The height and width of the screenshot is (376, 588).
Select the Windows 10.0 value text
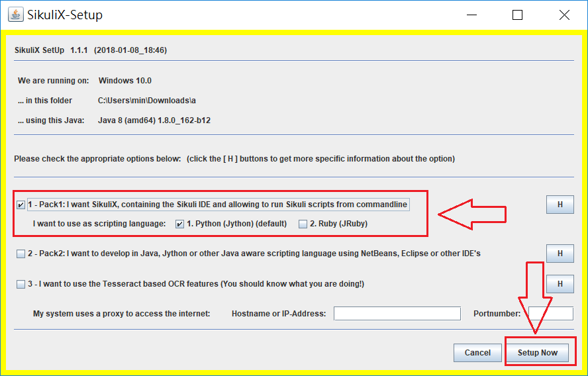125,81
